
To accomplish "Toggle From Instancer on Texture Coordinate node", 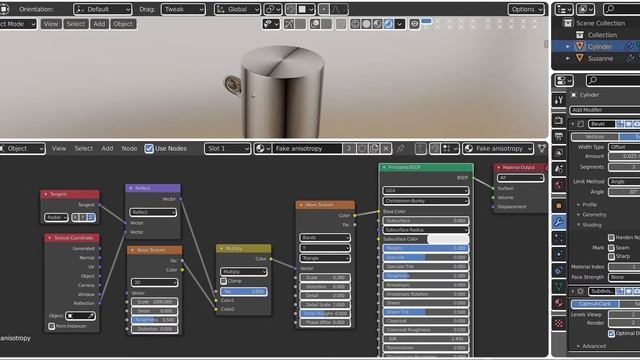I will point(51,326).
